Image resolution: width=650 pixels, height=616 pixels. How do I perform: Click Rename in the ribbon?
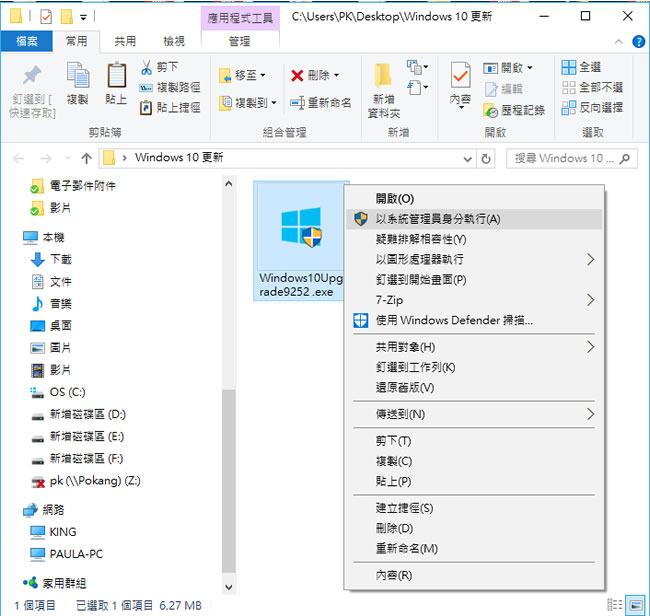(x=320, y=102)
